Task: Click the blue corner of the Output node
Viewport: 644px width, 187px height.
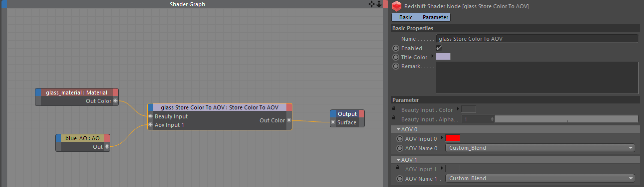Action: 333,114
